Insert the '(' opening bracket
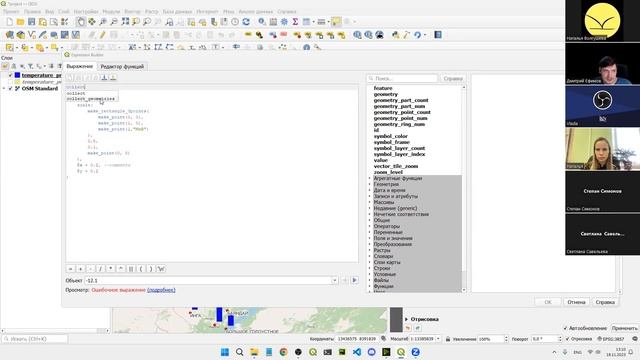The width and height of the screenshot is (640, 360). (141, 269)
